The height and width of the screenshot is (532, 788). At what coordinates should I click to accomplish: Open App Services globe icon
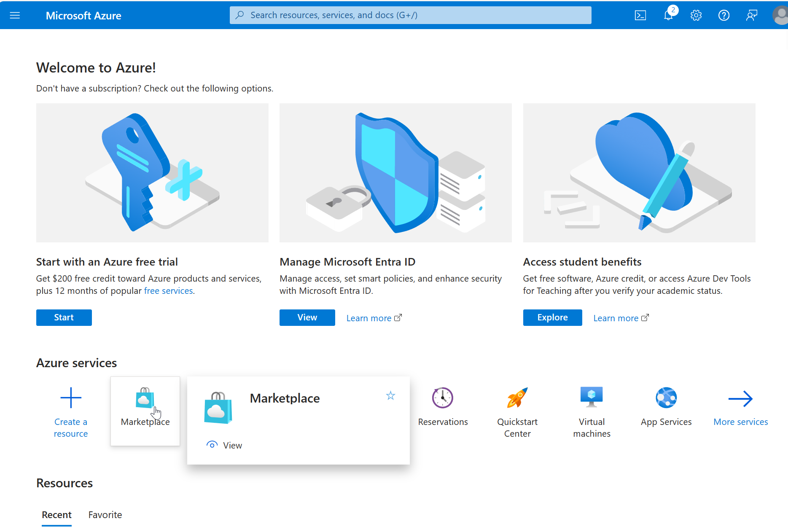666,398
